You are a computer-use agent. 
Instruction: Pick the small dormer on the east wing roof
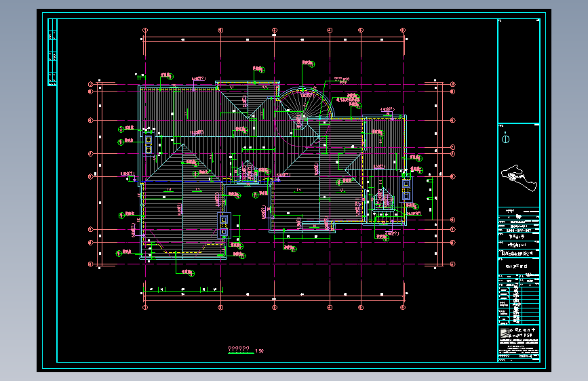(x=383, y=199)
